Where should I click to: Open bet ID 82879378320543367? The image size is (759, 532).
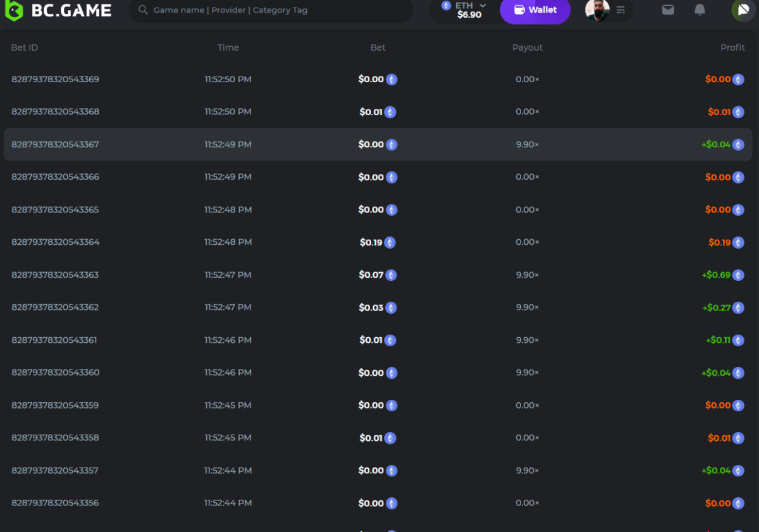point(55,144)
